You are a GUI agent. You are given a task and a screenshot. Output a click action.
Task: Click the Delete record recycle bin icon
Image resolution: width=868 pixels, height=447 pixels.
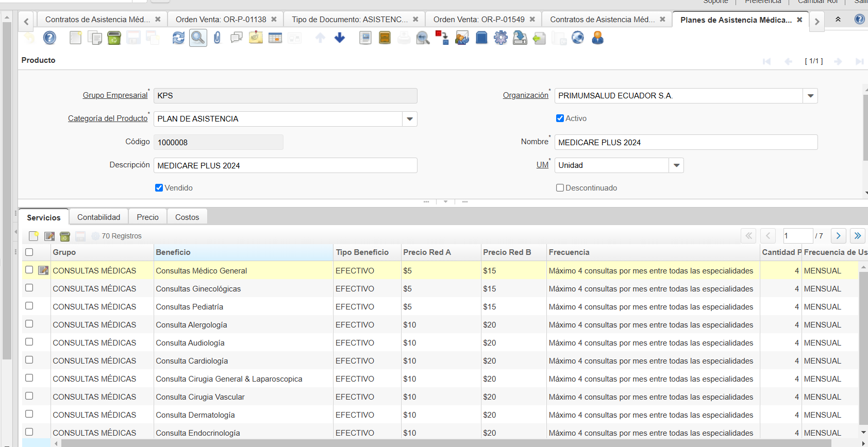114,38
